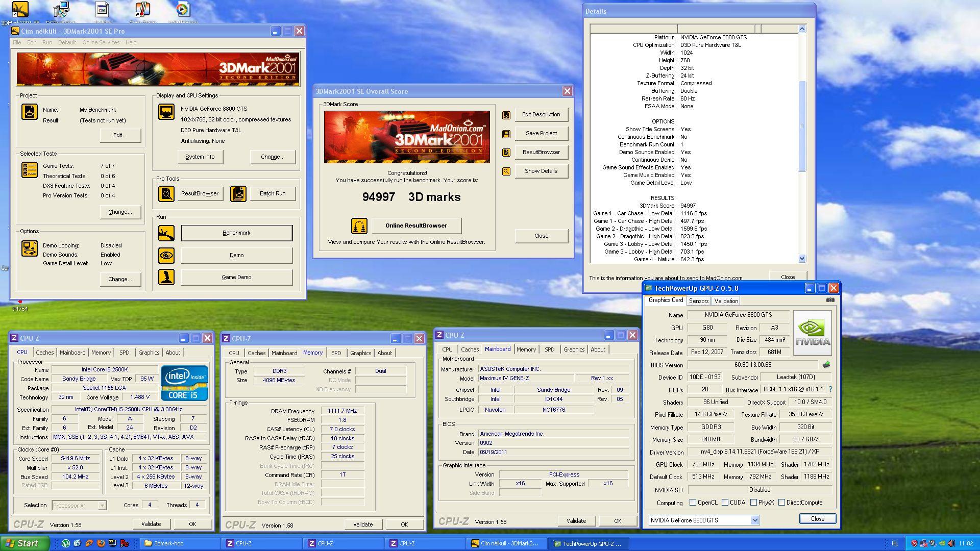
Task: Open the Default menu in 3DMark2001
Action: click(67, 43)
